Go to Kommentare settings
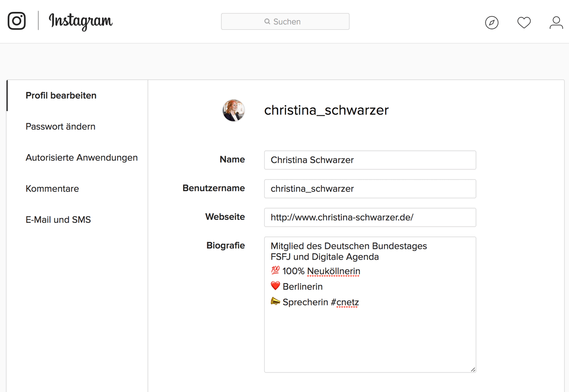The height and width of the screenshot is (392, 569). (52, 189)
